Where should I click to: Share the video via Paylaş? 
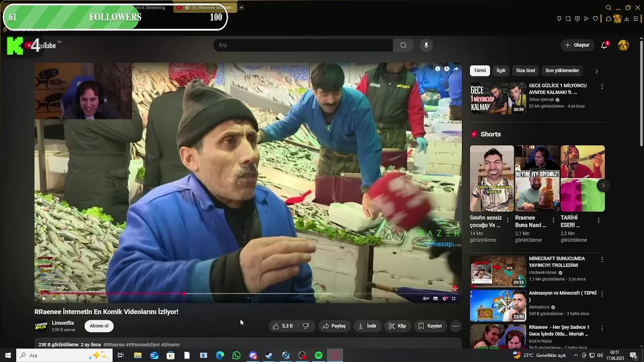point(334,326)
